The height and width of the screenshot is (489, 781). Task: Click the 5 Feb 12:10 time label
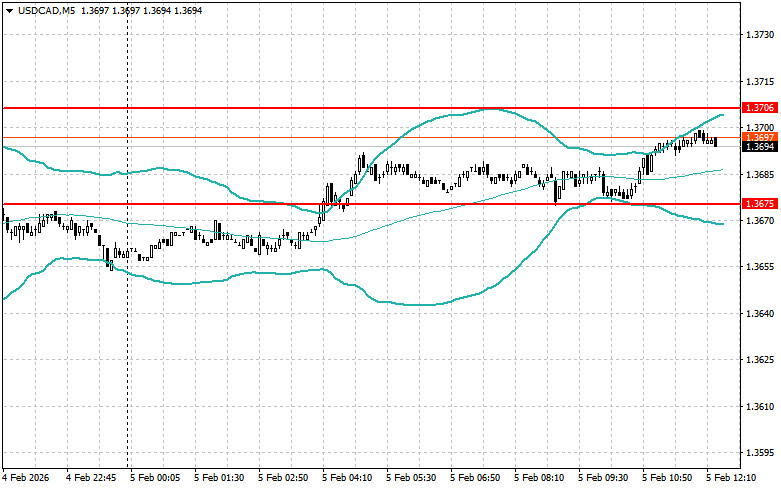pyautogui.click(x=731, y=478)
